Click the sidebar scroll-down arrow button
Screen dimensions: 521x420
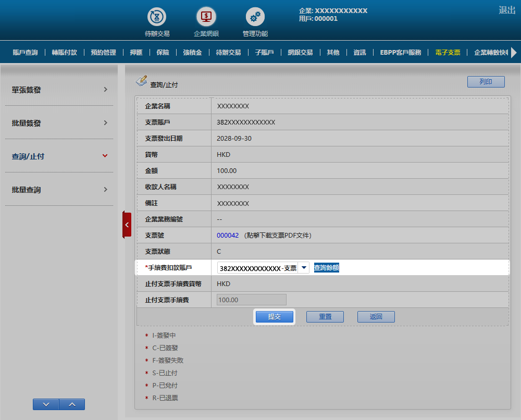46,404
